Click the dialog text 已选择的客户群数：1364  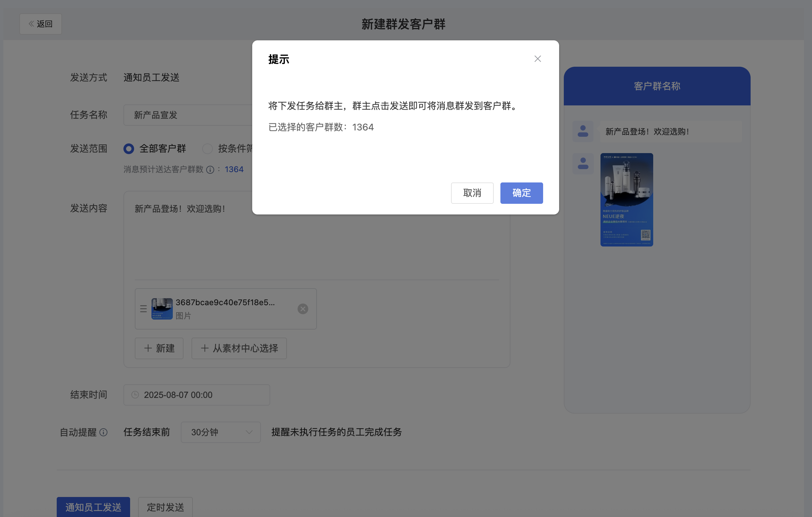[321, 127]
